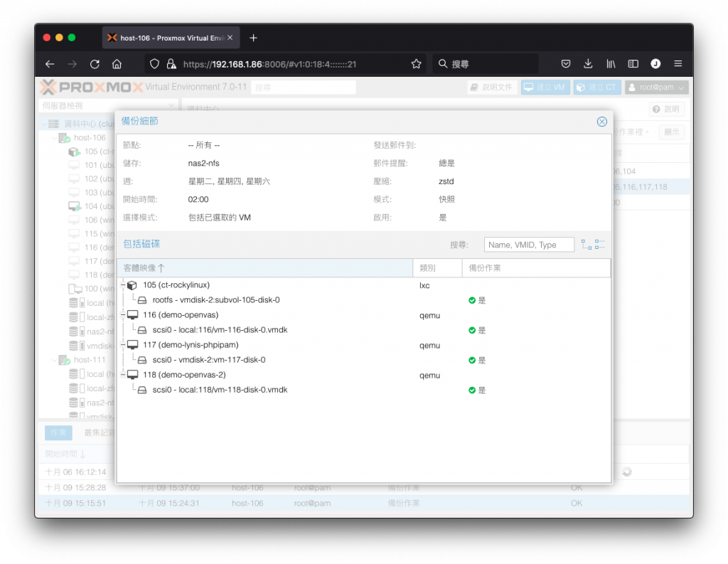This screenshot has width=728, height=564.
Task: Collapse all tree nodes icon
Action: [600, 245]
